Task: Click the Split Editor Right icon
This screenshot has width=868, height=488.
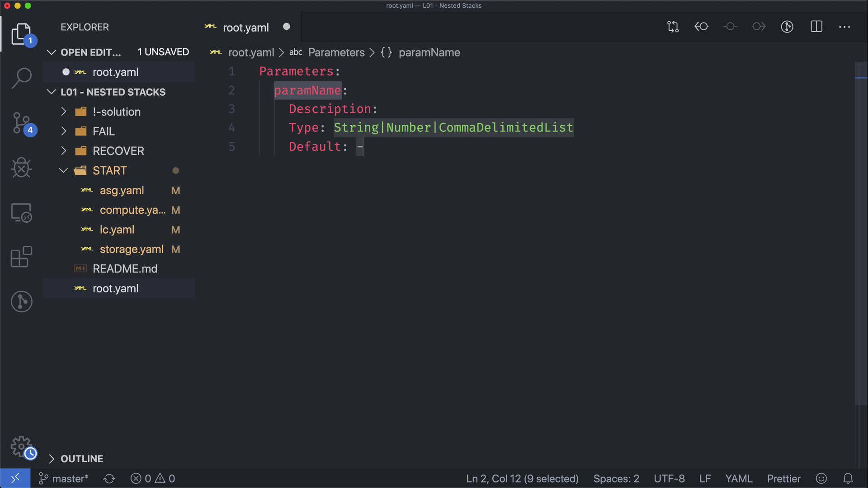Action: [816, 27]
